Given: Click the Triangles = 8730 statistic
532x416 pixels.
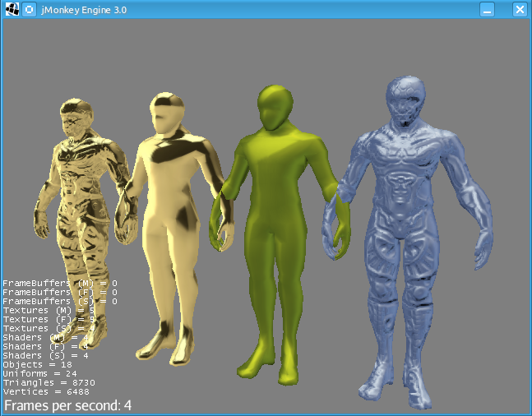Looking at the screenshot, I should pyautogui.click(x=49, y=383).
